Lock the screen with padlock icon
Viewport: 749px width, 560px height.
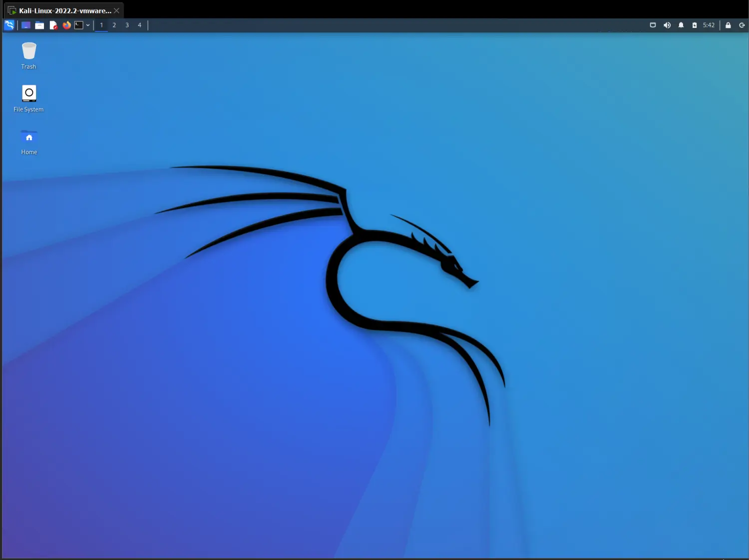[x=728, y=25]
